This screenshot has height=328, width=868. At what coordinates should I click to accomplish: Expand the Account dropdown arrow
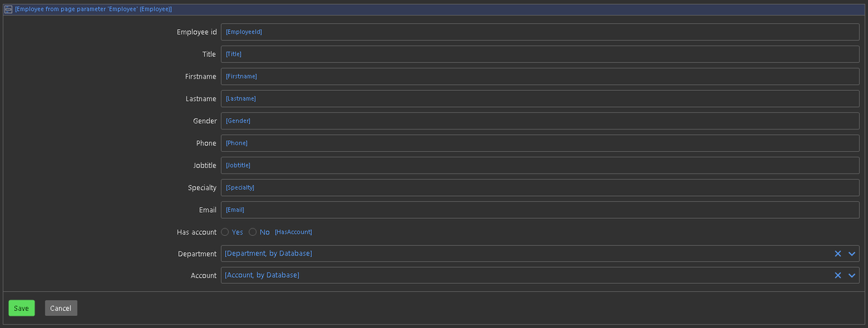(852, 275)
